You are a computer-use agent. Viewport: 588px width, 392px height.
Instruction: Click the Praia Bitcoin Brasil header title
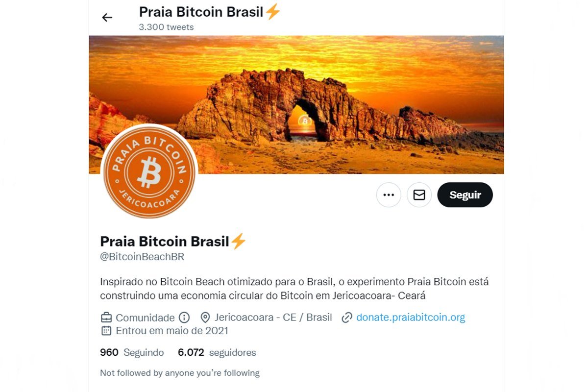click(x=201, y=12)
